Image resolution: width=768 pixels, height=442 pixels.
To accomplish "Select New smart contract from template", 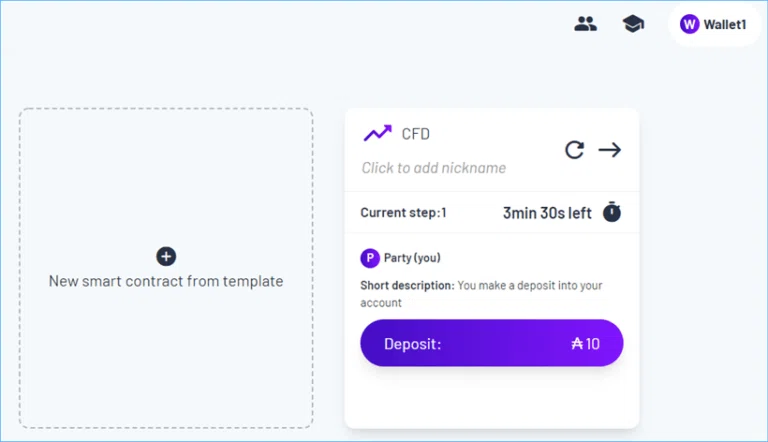I will pyautogui.click(x=166, y=281).
